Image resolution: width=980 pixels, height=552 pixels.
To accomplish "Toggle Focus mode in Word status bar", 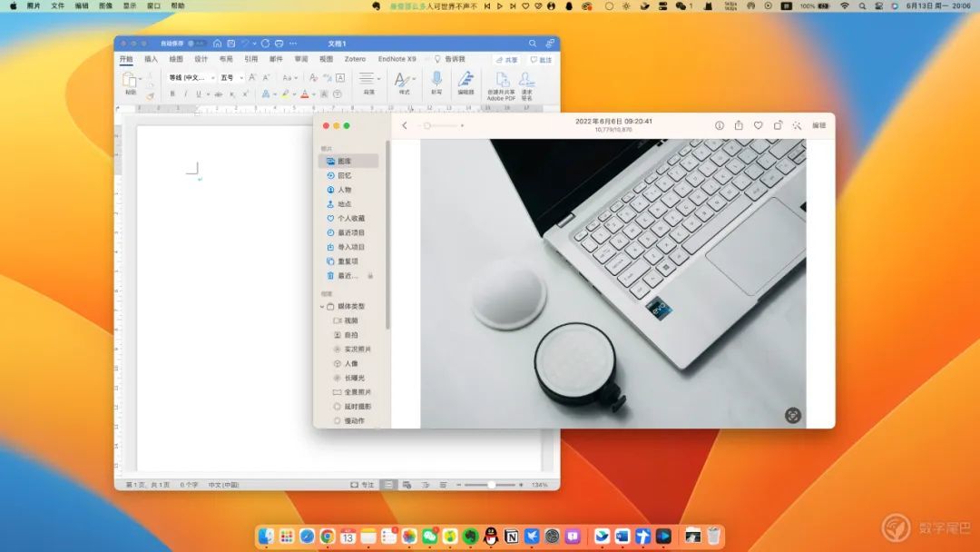I will 362,485.
